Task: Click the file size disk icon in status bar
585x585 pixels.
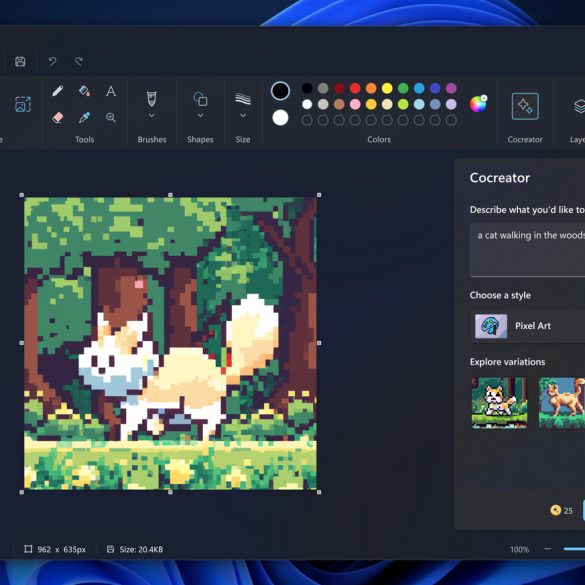Action: (110, 549)
